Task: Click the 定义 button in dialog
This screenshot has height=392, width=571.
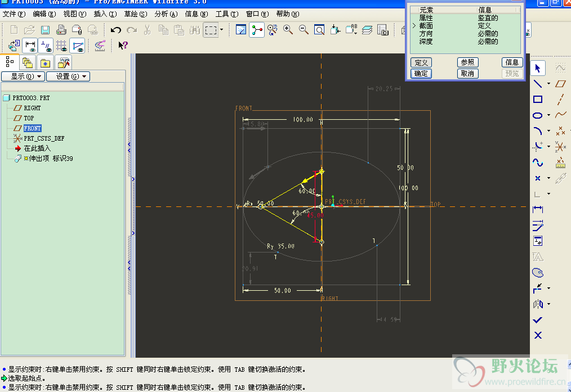Action: tap(421, 62)
